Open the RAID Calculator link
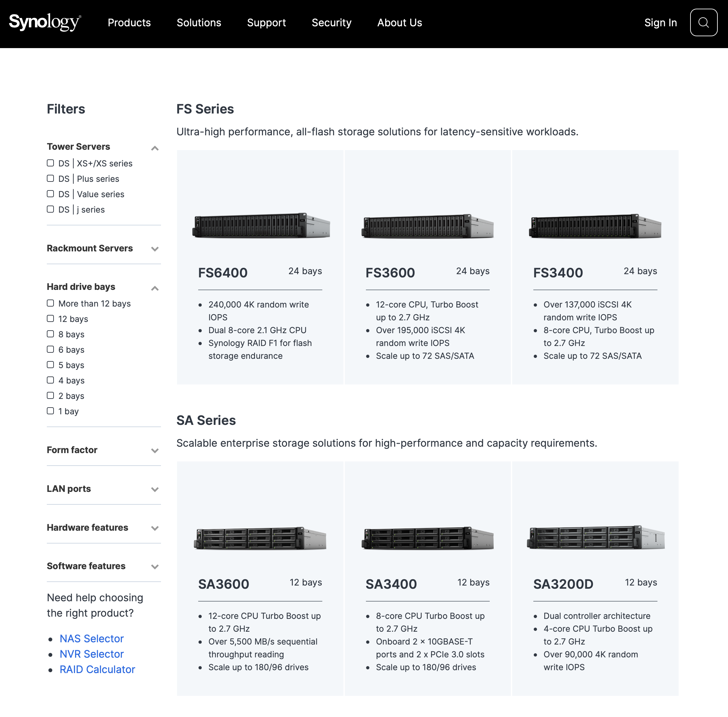This screenshot has height=717, width=728. tap(97, 670)
